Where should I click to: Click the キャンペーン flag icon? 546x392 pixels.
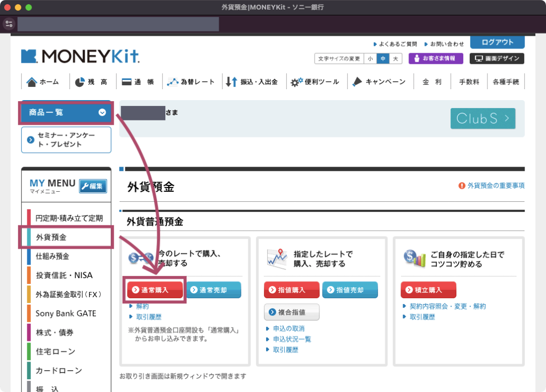(357, 81)
